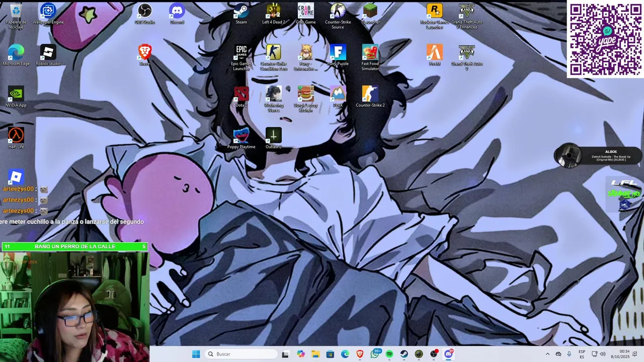
Task: Select the Crab Game desktop icon
Action: tap(306, 14)
